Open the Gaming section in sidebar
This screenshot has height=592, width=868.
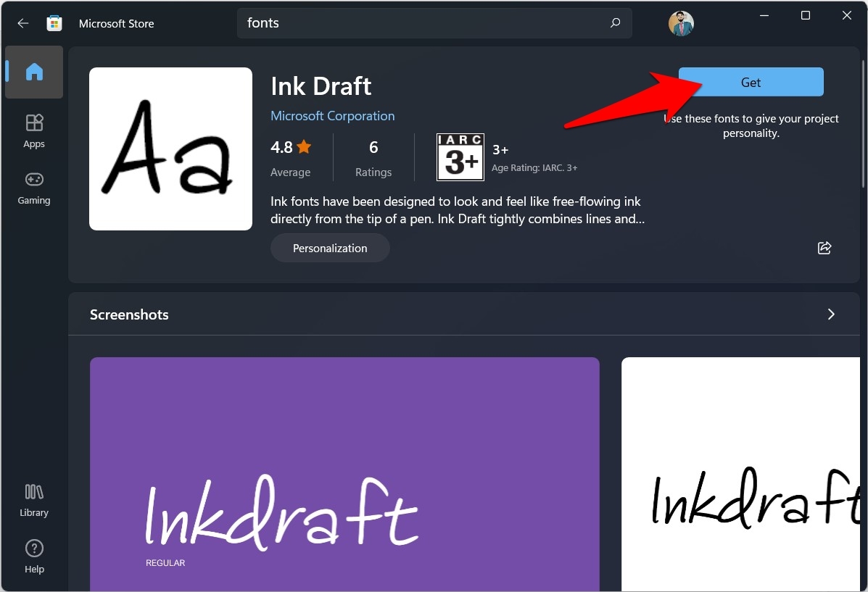34,188
